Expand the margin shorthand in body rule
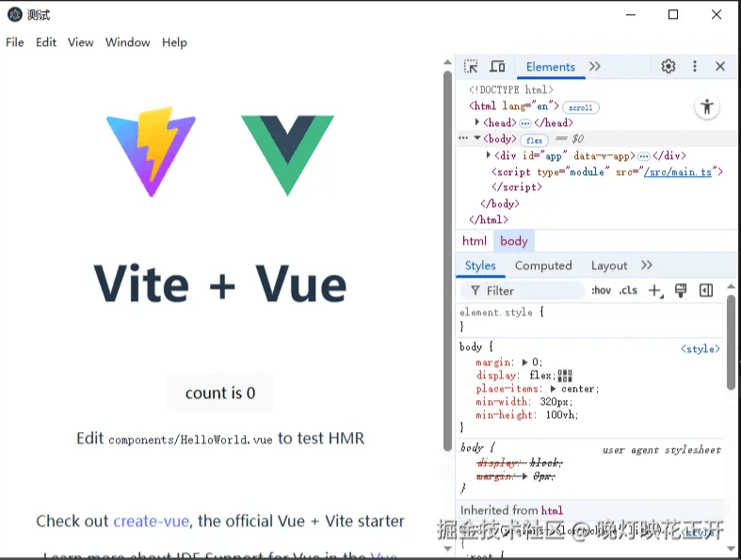The height and width of the screenshot is (560, 741). 524,362
